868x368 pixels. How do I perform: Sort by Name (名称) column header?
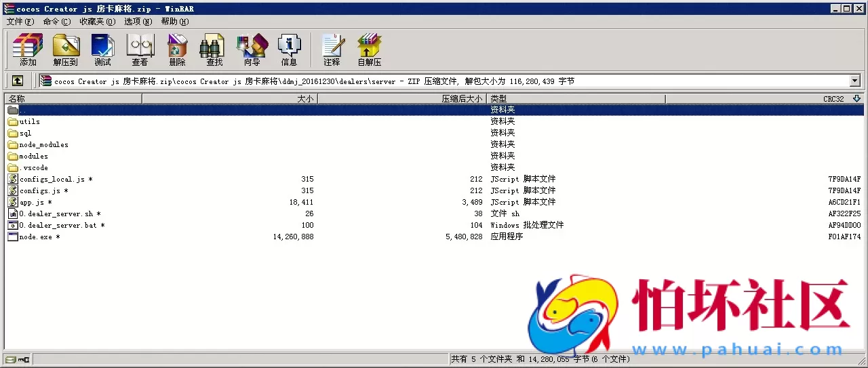[73, 99]
